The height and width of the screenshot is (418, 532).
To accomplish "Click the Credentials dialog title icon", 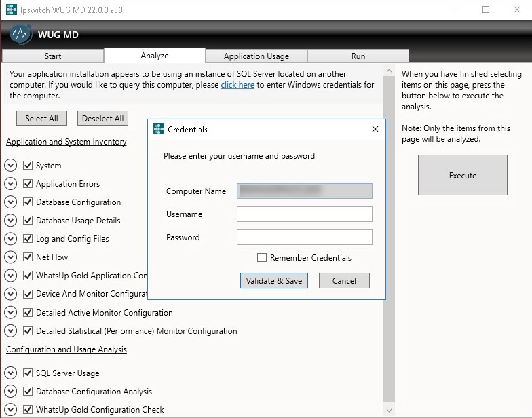I will click(x=159, y=129).
